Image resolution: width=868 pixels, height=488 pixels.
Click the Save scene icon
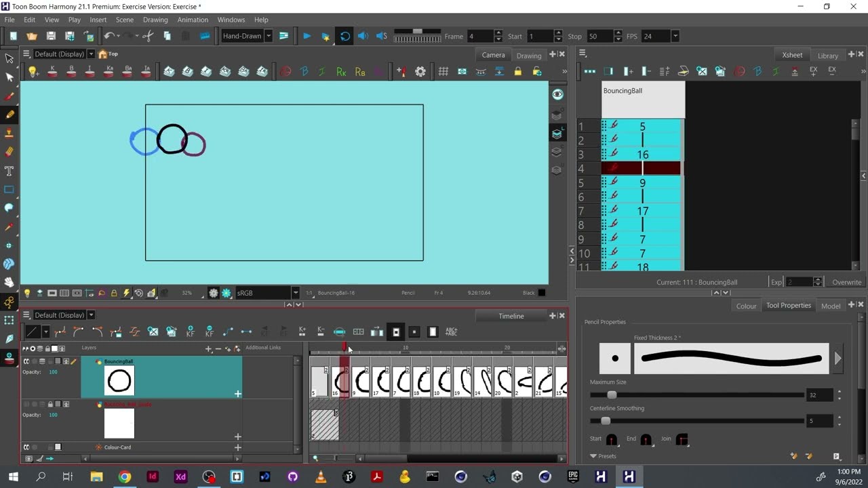pos(51,36)
